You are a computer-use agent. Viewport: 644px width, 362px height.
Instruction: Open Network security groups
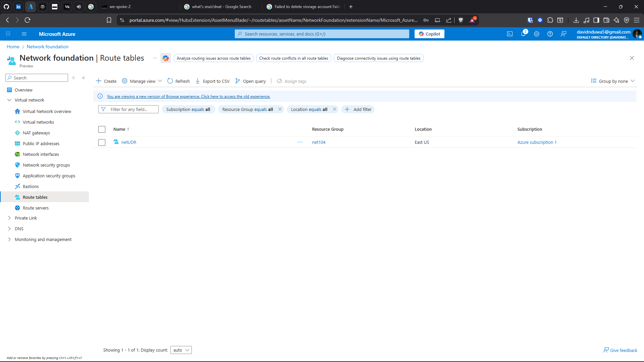tap(46, 165)
